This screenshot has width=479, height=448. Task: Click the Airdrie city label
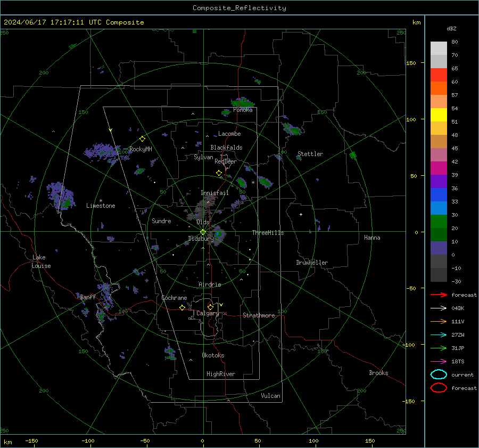click(x=210, y=284)
